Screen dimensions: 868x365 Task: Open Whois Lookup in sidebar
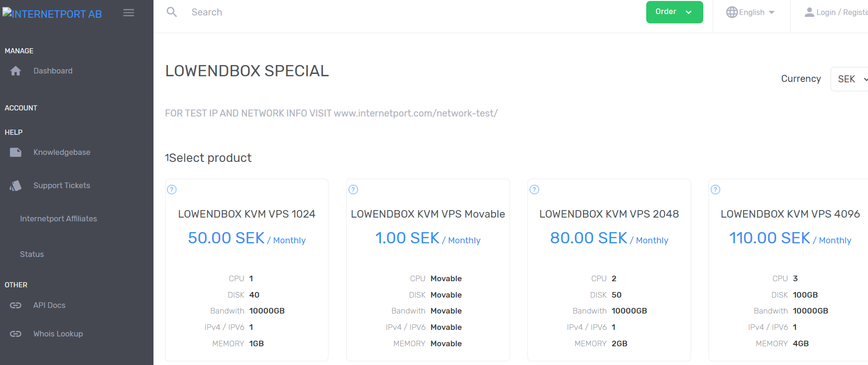pos(58,334)
